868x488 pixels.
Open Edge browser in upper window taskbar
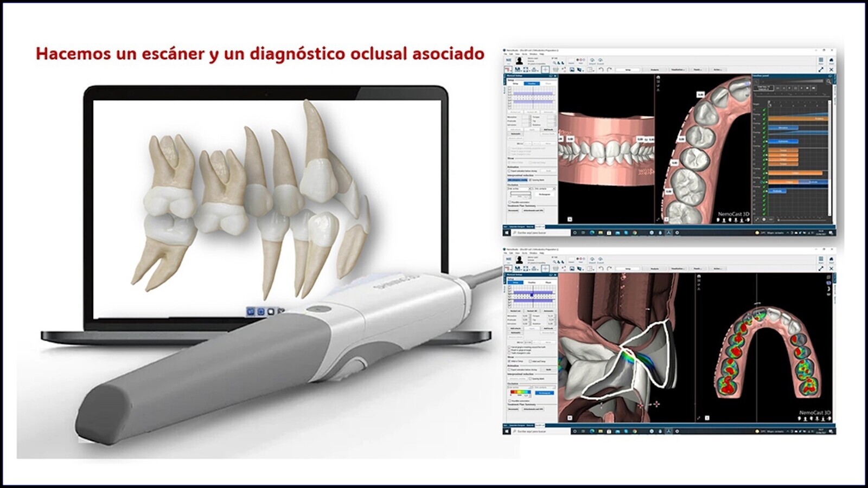(x=592, y=233)
